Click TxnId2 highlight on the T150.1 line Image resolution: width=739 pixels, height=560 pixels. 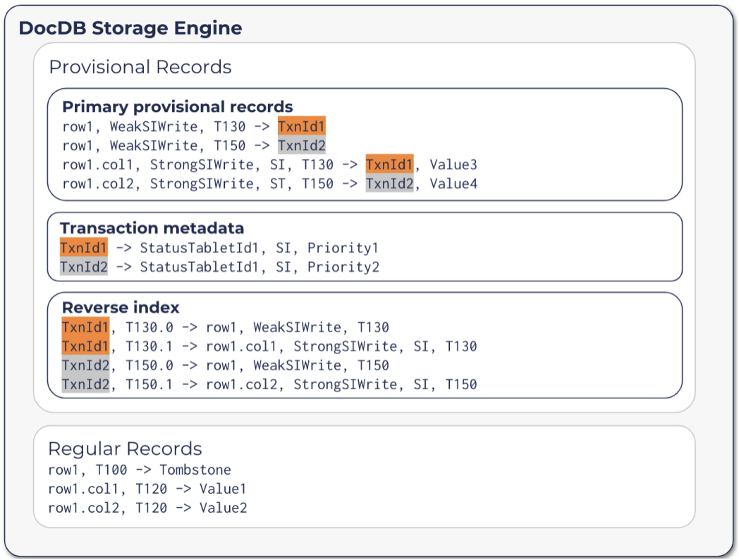[x=85, y=384]
